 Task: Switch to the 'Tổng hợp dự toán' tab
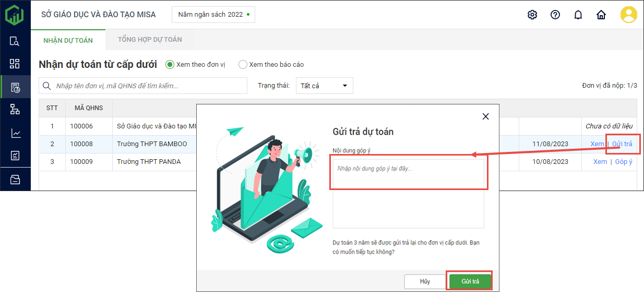click(x=150, y=40)
